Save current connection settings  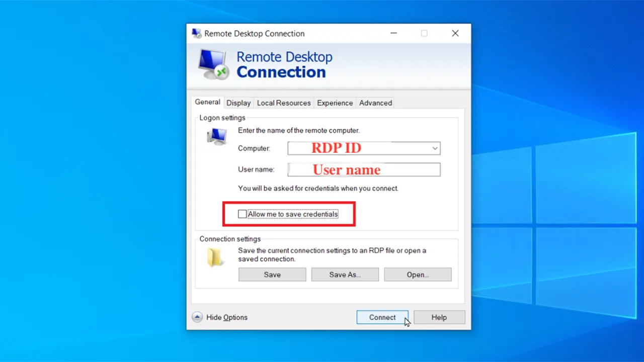point(272,275)
